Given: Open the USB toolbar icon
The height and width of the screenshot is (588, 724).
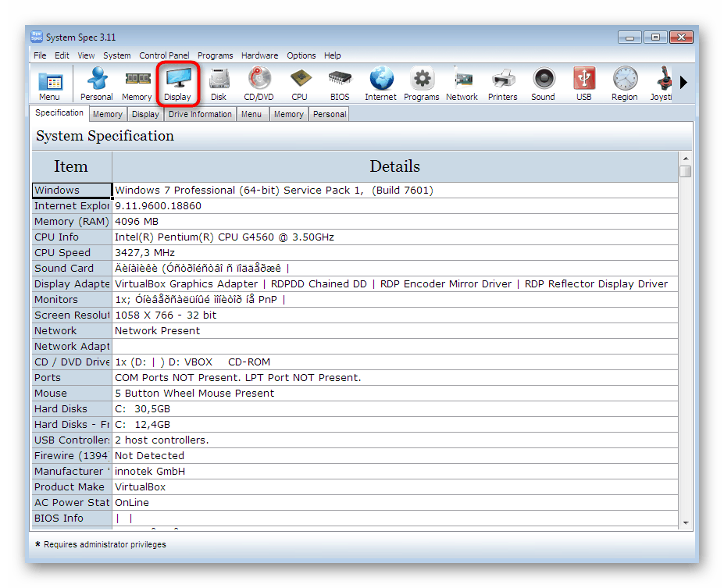Looking at the screenshot, I should point(584,84).
